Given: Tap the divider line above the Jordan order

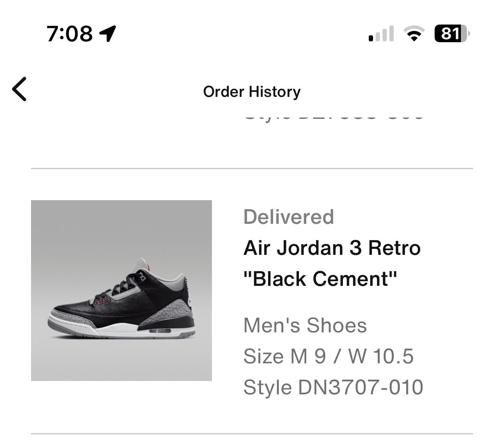Looking at the screenshot, I should click(x=252, y=168).
